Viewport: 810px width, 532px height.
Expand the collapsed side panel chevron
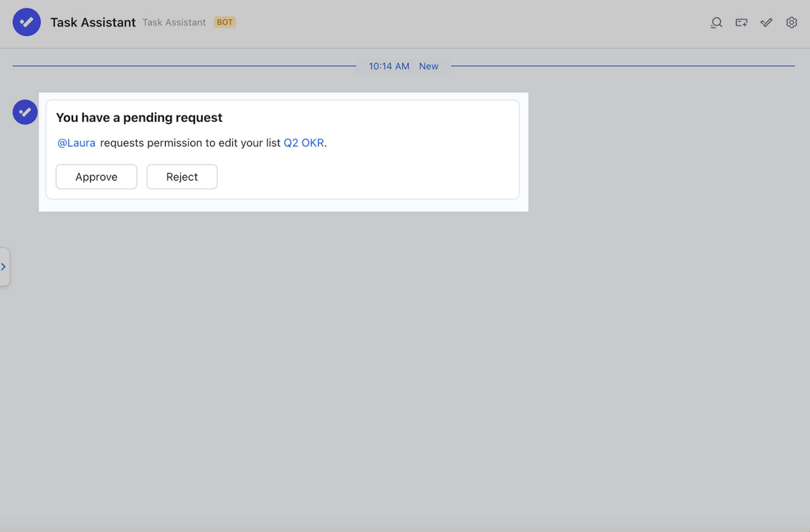4,267
